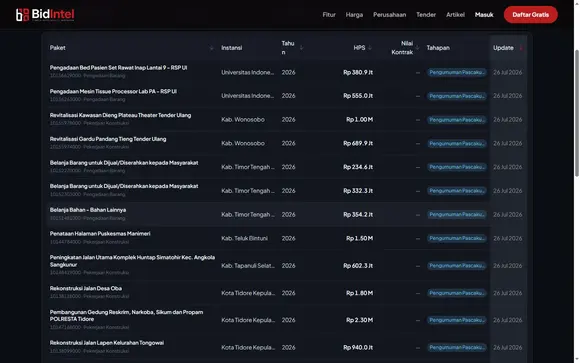
Task: Click Kab. Teluk Bintuni instansi cell
Action: (245, 238)
